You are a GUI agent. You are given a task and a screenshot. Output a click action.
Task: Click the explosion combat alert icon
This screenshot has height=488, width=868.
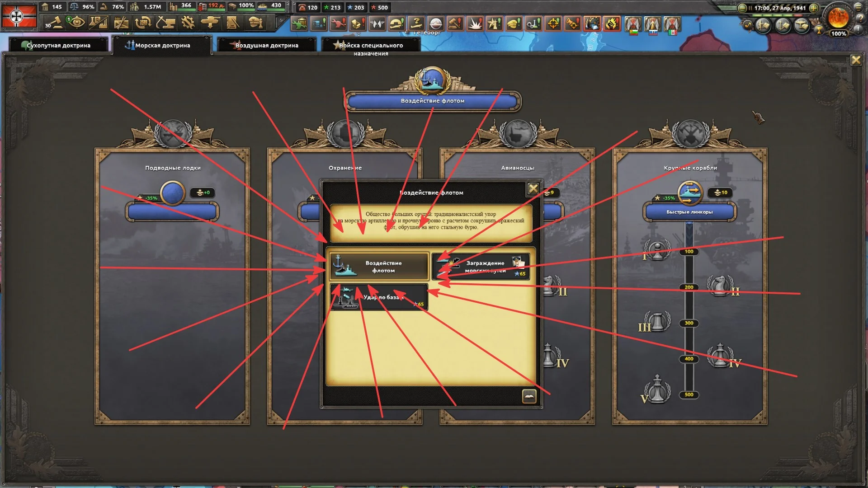[474, 23]
